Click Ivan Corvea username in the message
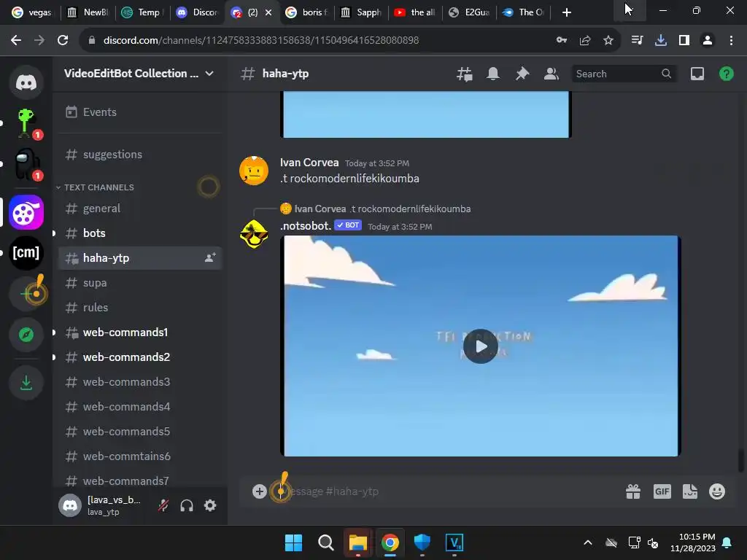 point(309,163)
